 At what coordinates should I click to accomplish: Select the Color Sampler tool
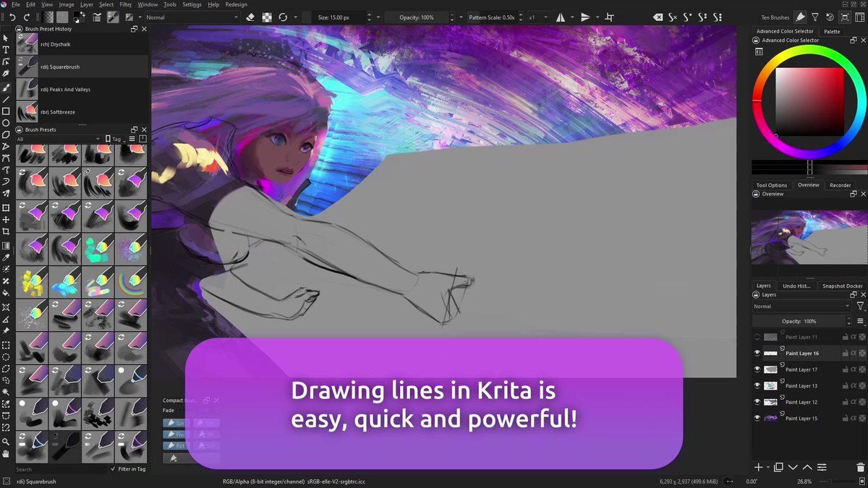pyautogui.click(x=5, y=258)
